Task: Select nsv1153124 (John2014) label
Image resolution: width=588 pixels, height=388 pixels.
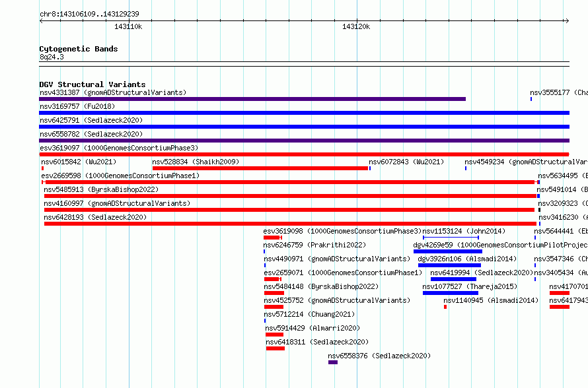Action: tap(464, 231)
